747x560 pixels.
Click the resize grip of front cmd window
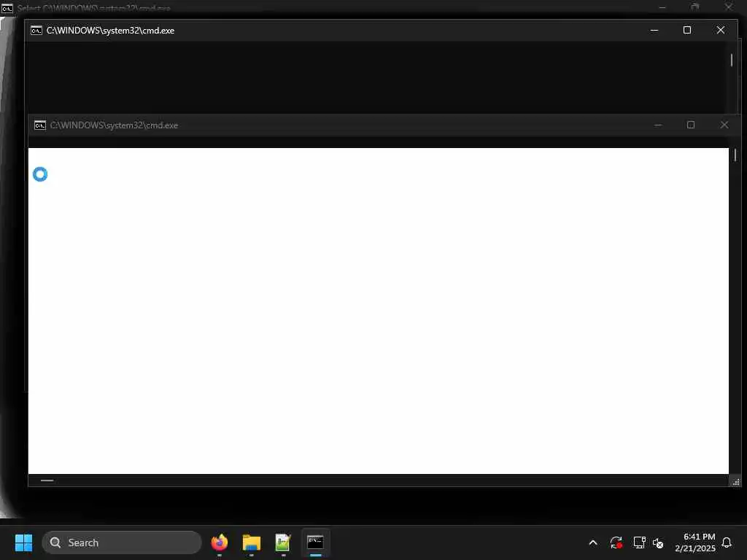[735, 481]
